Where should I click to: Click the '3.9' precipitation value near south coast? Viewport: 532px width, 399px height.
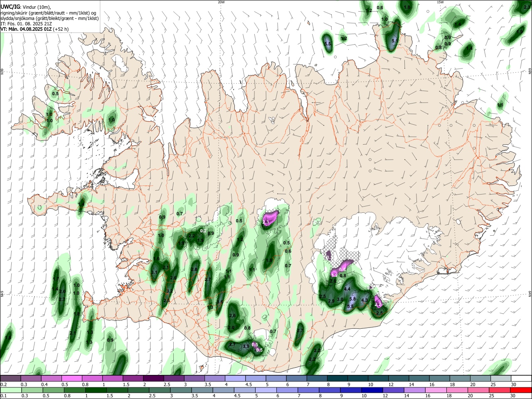coord(246,346)
